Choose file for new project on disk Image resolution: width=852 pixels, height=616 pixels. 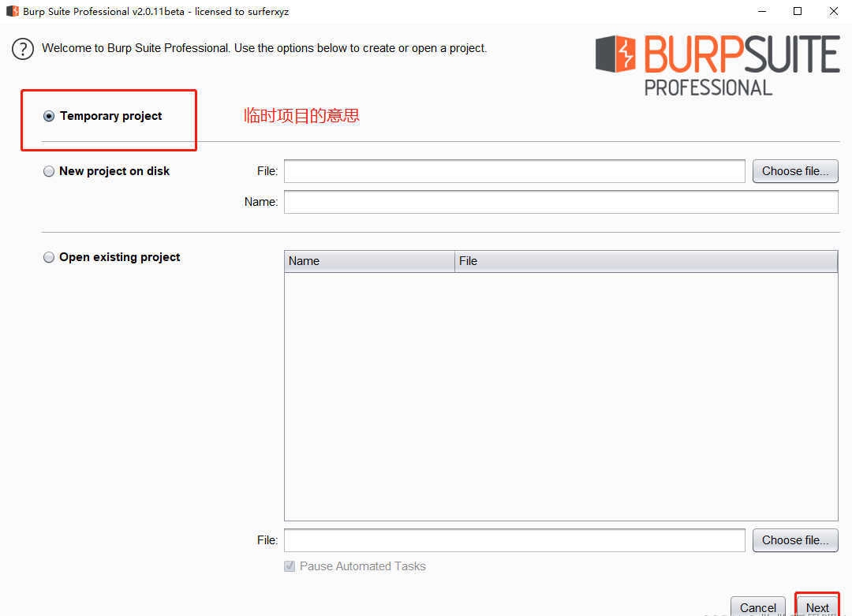(x=795, y=171)
